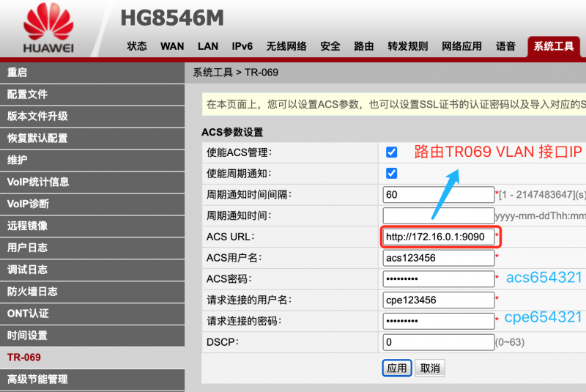Focus the 请求连接的用户名 field
This screenshot has width=586, height=392.
(x=438, y=300)
